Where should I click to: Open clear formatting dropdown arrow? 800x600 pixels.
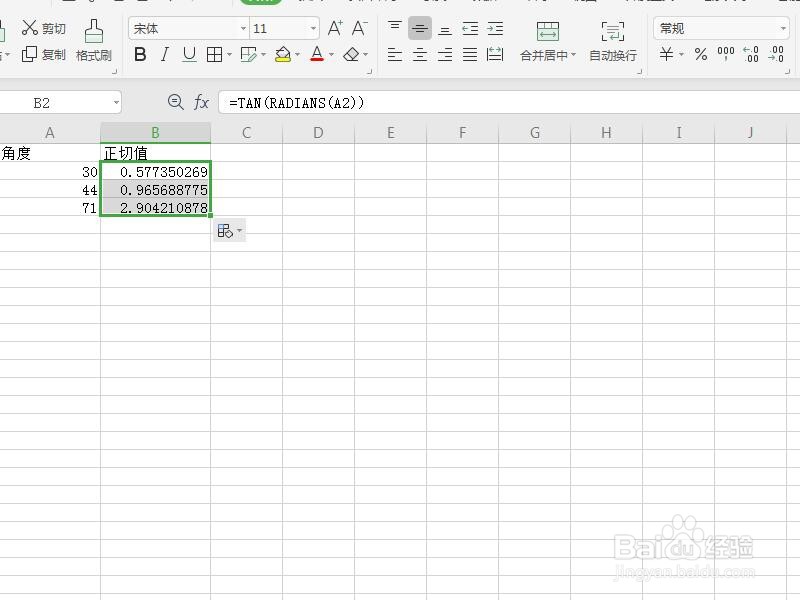366,55
